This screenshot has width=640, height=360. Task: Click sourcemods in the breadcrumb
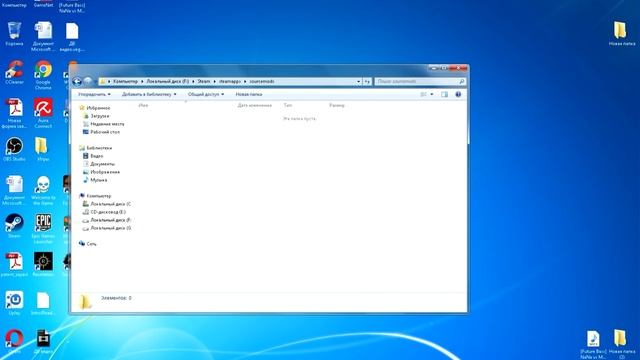tap(262, 82)
